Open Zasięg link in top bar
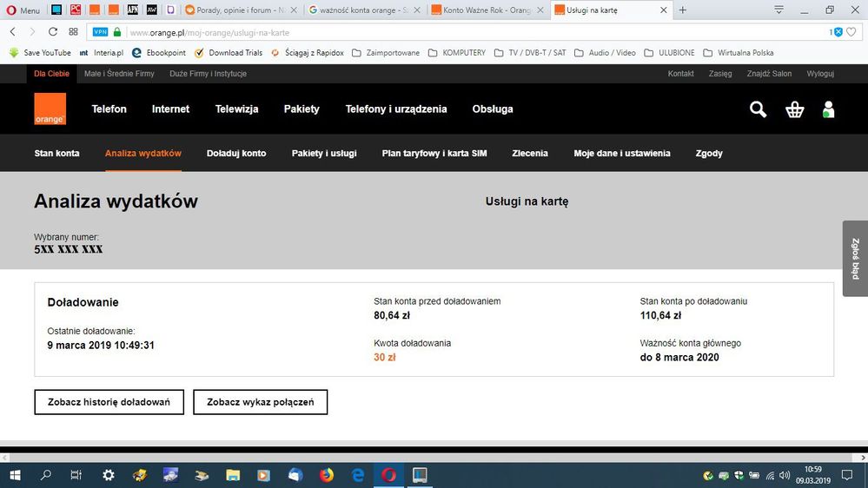Image resolution: width=868 pixels, height=488 pixels. pyautogui.click(x=720, y=74)
